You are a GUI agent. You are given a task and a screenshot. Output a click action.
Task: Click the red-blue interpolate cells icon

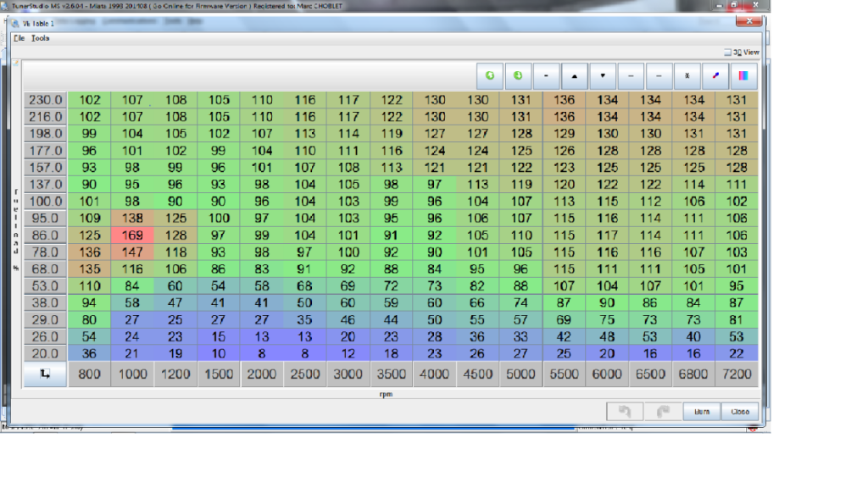pyautogui.click(x=715, y=75)
